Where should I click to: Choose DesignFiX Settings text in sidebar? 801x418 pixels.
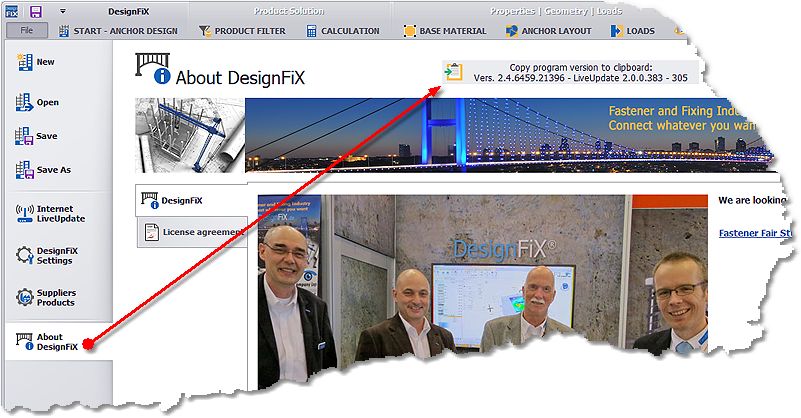click(57, 256)
